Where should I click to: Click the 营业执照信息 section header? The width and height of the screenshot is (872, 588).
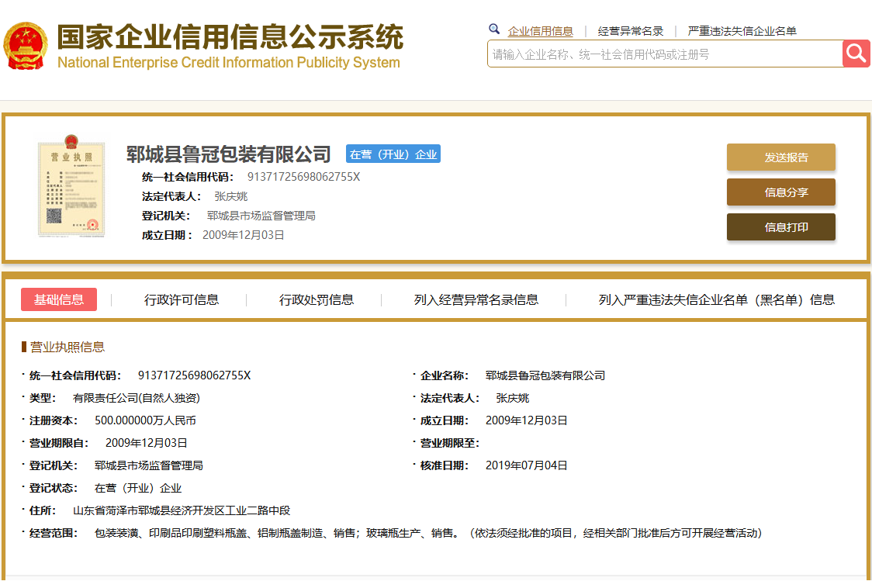coord(67,347)
